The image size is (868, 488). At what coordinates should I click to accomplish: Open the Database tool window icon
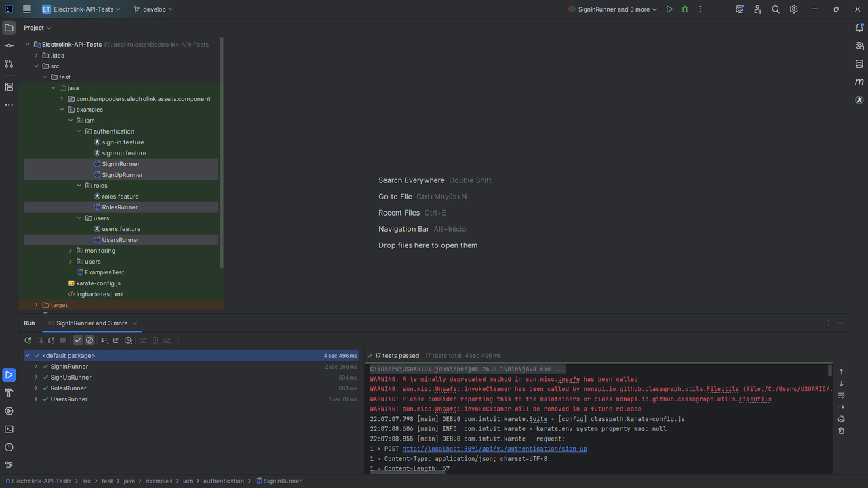tap(859, 64)
